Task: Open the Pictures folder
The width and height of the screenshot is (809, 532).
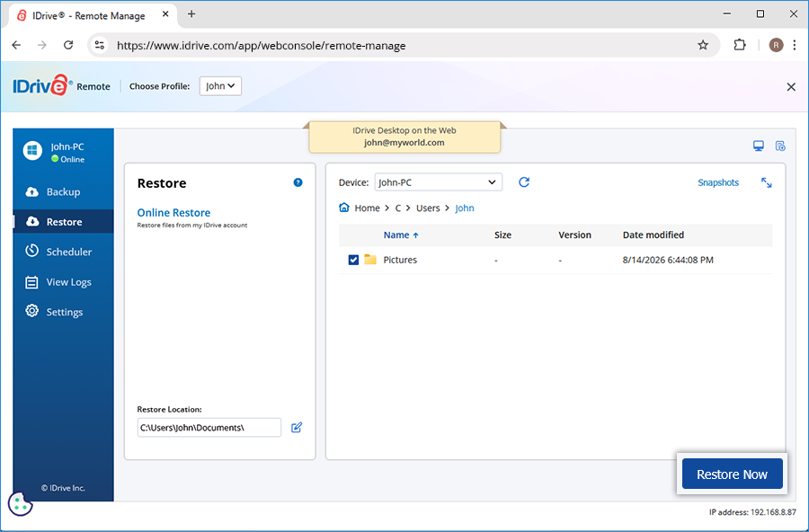Action: [400, 260]
